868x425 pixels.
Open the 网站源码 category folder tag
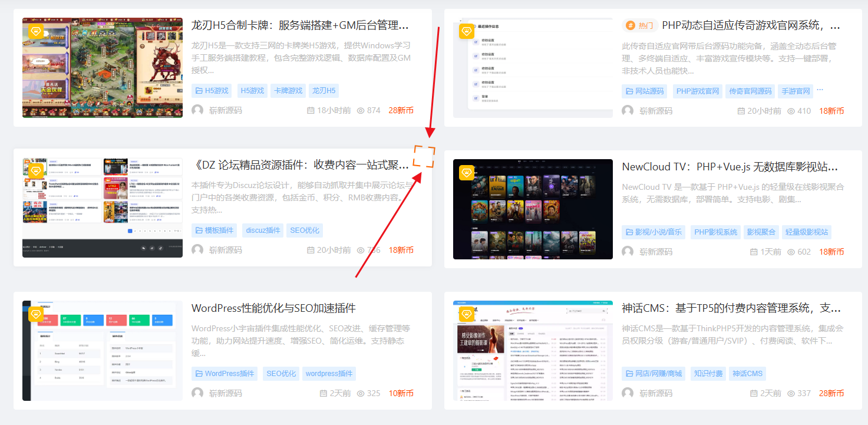(x=644, y=91)
